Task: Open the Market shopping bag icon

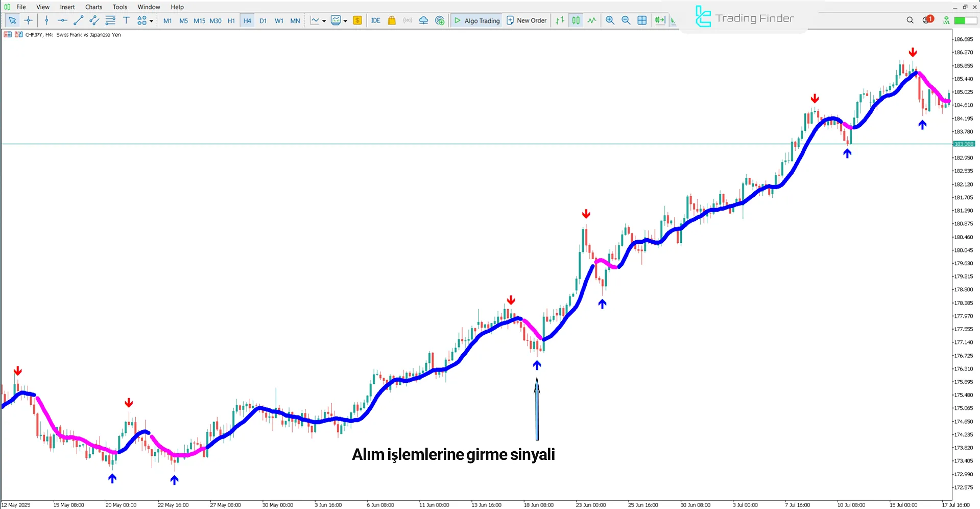Action: coord(391,20)
